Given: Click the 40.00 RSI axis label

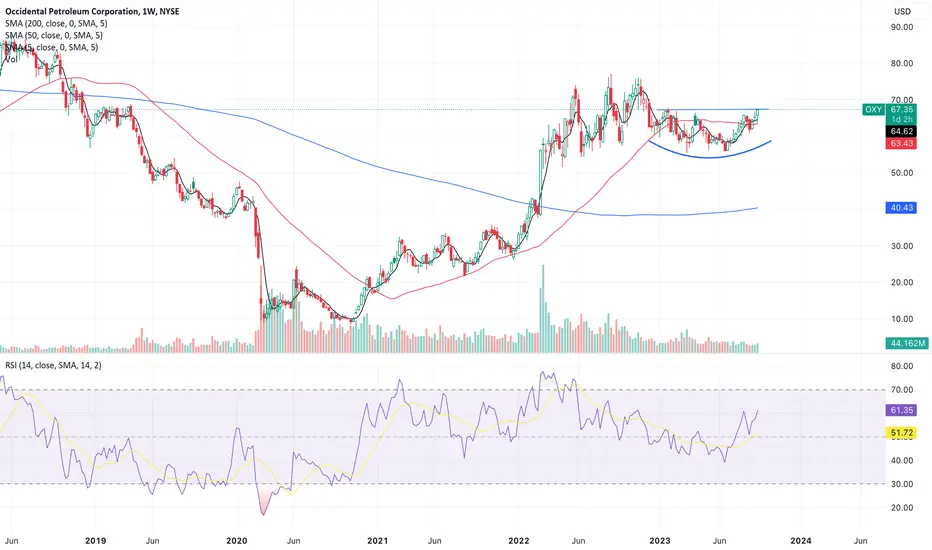Looking at the screenshot, I should pos(902,460).
